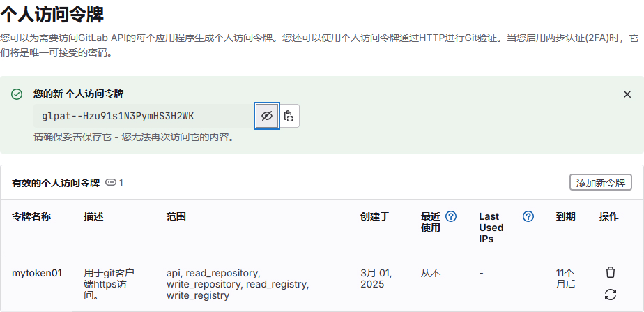Viewport: 644px width, 312px height.
Task: Hide the new token value with eye icon
Action: coord(267,116)
